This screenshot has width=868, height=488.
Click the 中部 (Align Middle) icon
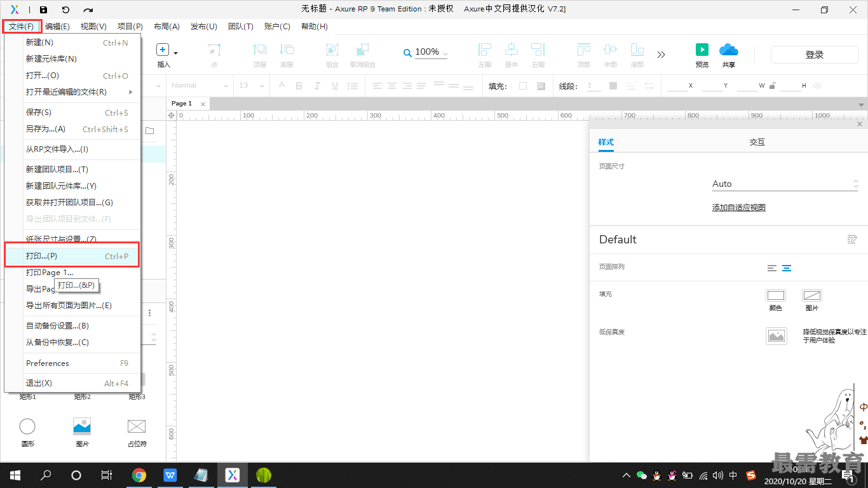[611, 50]
